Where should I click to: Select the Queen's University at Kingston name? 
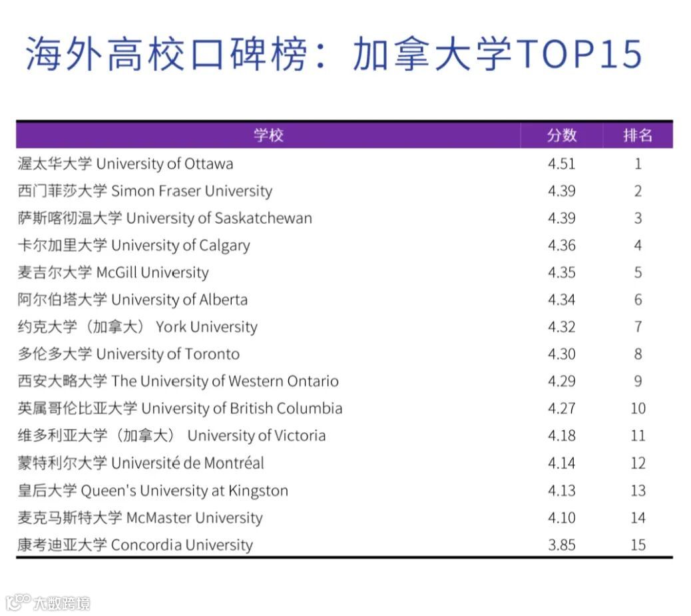[x=153, y=490]
